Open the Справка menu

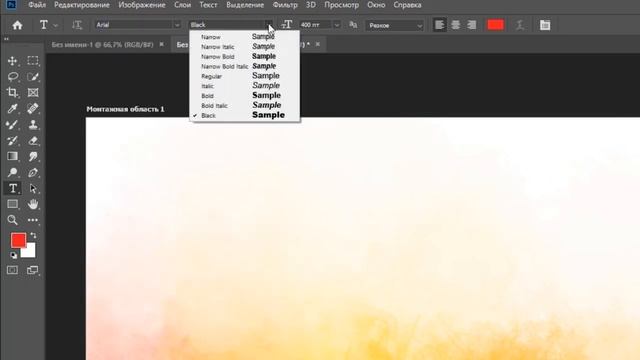click(407, 5)
